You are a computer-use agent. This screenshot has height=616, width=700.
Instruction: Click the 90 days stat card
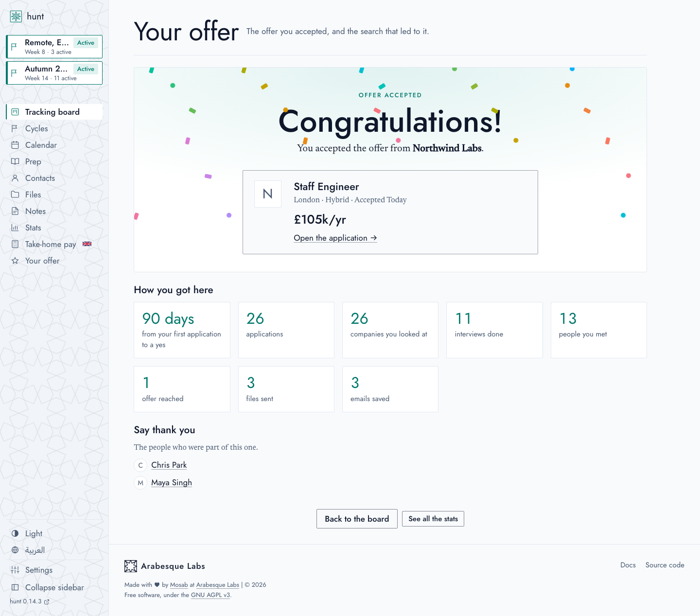tap(182, 330)
